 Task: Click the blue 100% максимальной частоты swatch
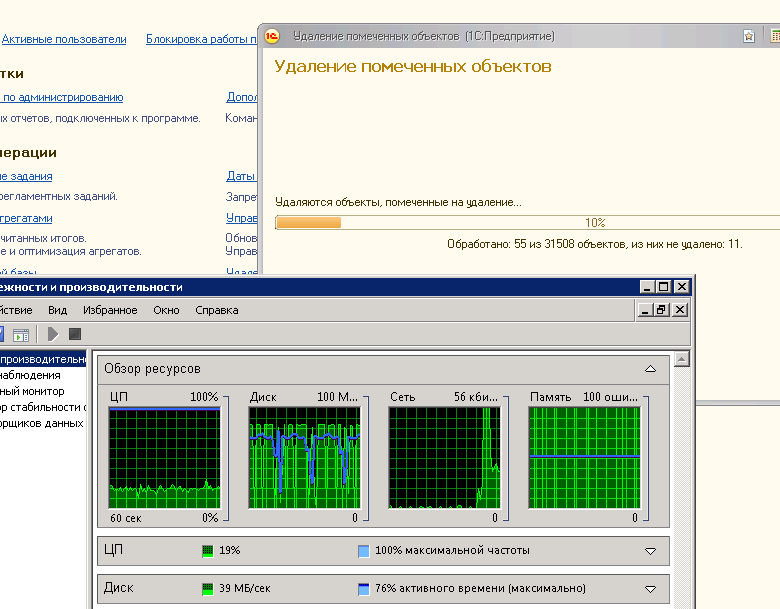[364, 551]
